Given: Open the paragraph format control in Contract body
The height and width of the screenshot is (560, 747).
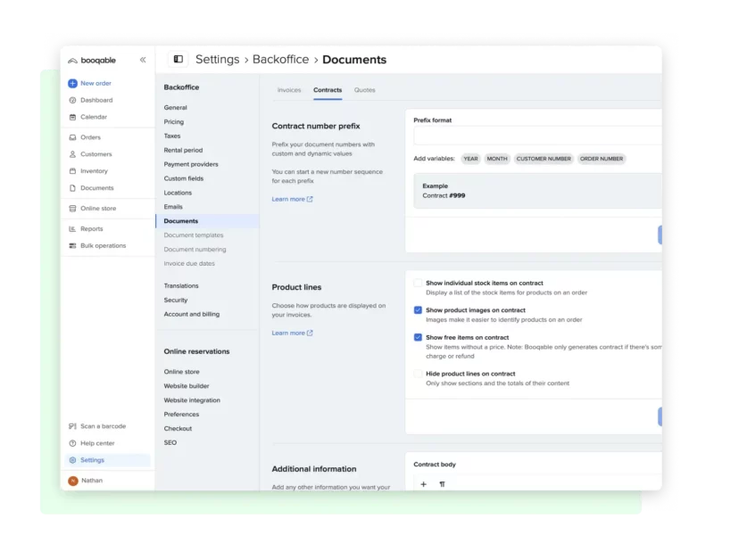Looking at the screenshot, I should (442, 484).
